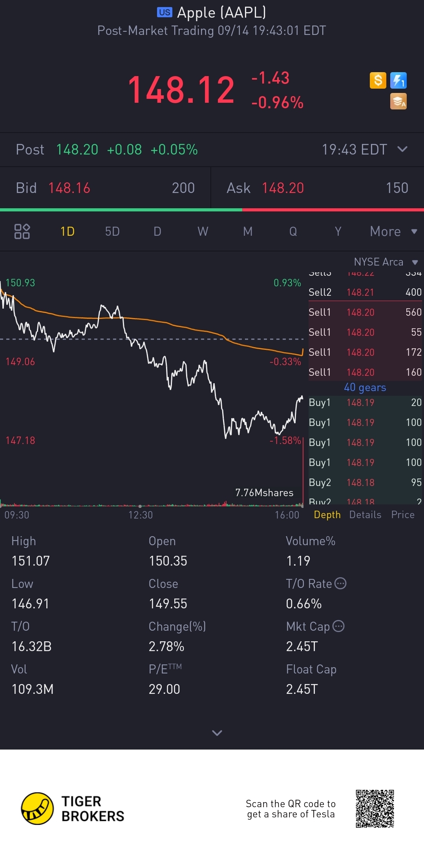Tap the P/E TTM value 29.00
Image resolution: width=424 pixels, height=868 pixels.
[164, 689]
